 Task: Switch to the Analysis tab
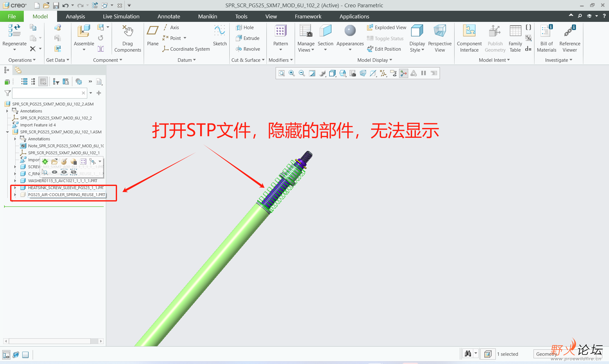click(x=75, y=16)
